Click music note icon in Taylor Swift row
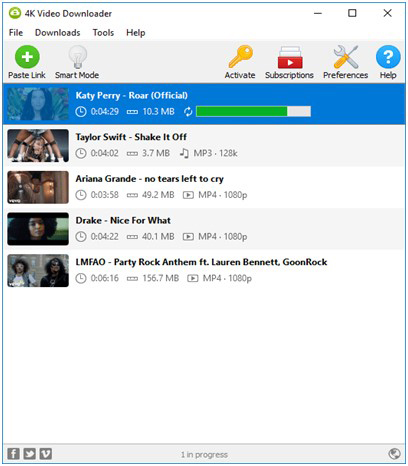The image size is (408, 466). 184,153
